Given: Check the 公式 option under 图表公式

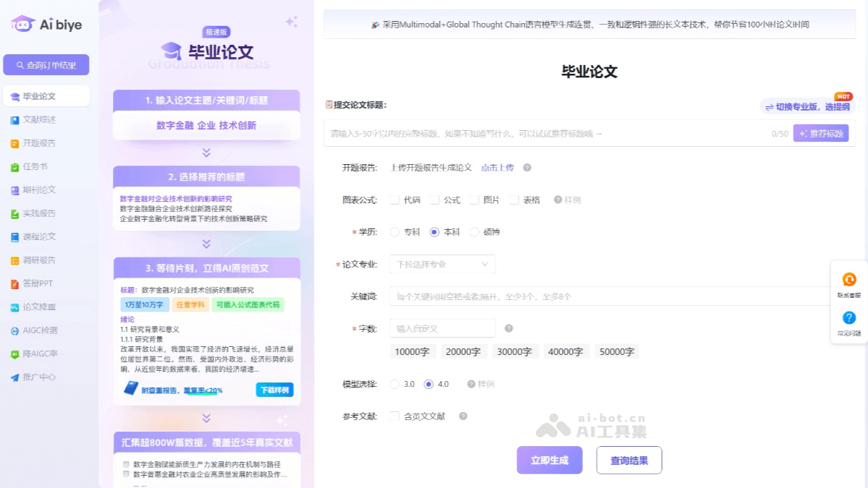Looking at the screenshot, I should pos(435,200).
